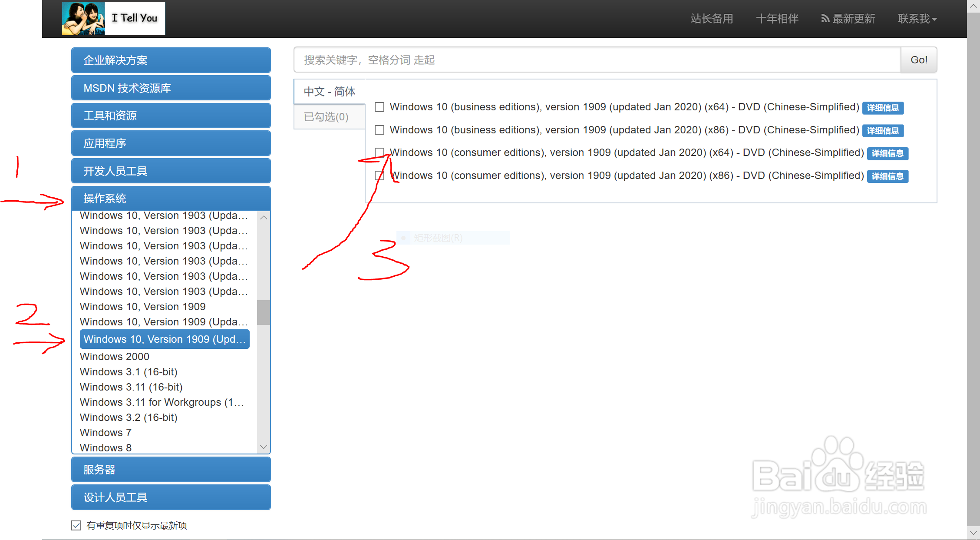Click the I Tell You logo image
980x540 pixels.
113,18
